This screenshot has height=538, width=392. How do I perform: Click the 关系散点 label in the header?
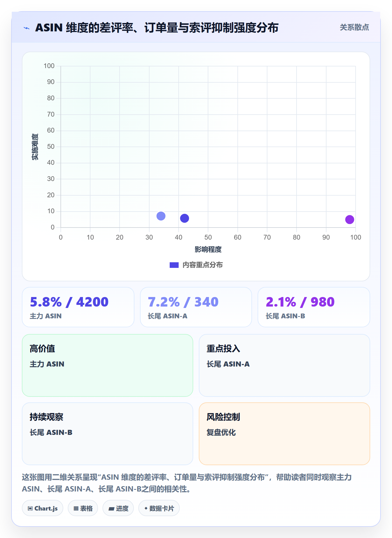[354, 27]
